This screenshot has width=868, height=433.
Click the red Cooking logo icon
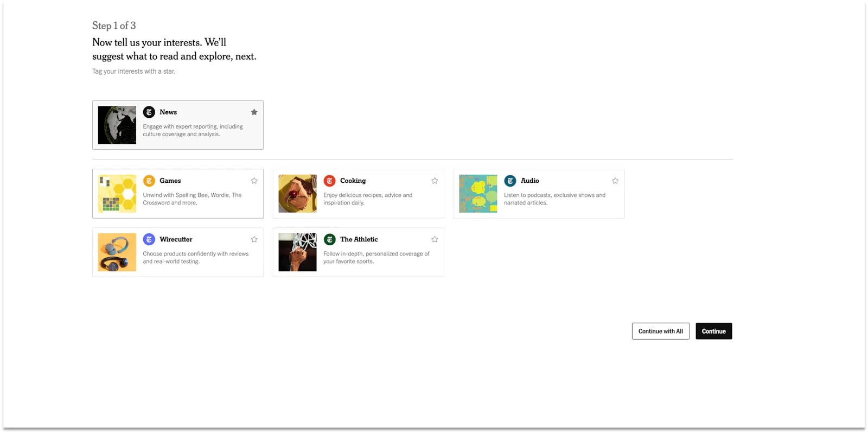click(329, 181)
